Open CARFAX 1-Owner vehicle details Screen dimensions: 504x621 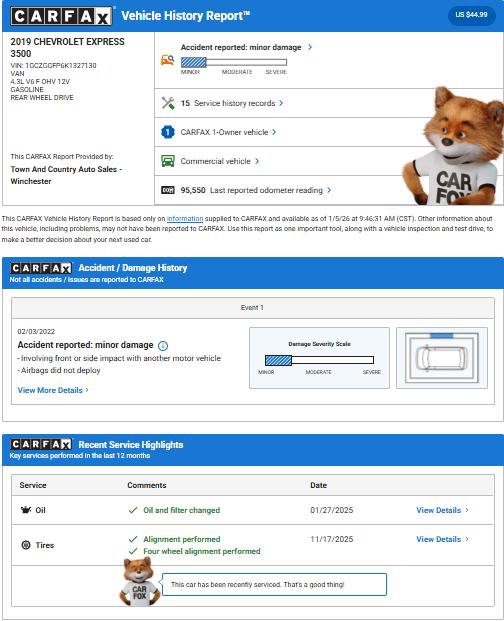tap(228, 132)
